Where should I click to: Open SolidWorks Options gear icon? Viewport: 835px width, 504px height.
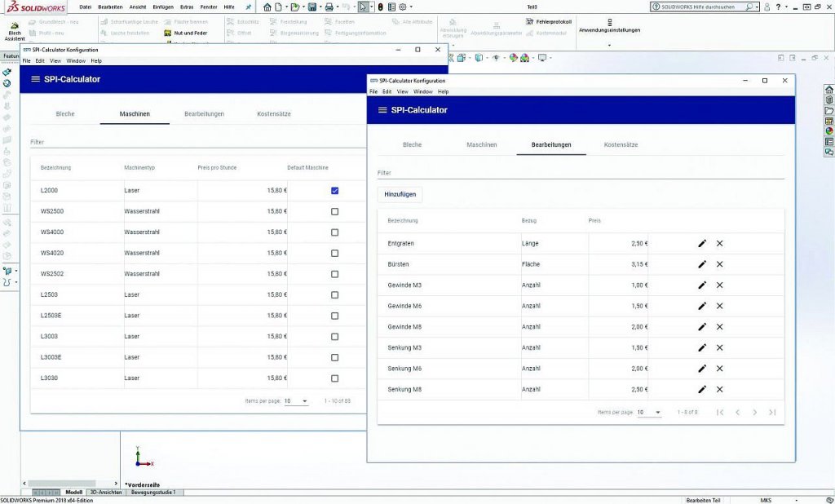[403, 7]
